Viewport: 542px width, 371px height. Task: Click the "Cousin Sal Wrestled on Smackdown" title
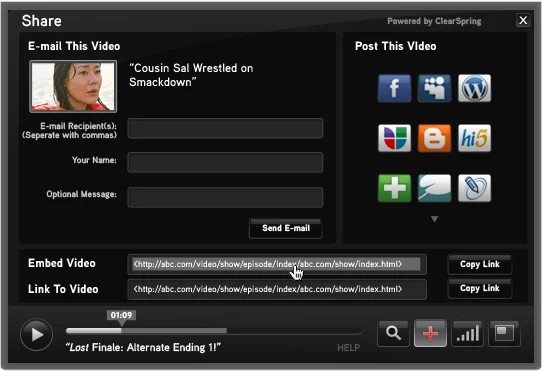pos(191,75)
